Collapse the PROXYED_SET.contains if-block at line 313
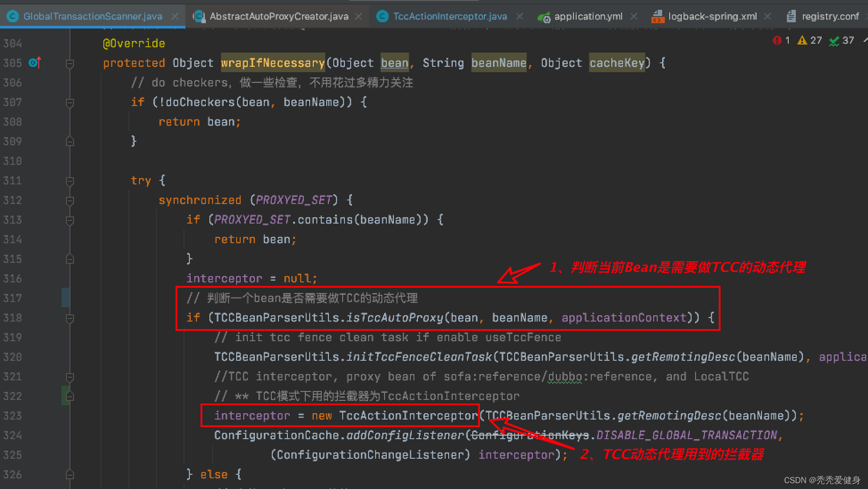 click(x=70, y=220)
